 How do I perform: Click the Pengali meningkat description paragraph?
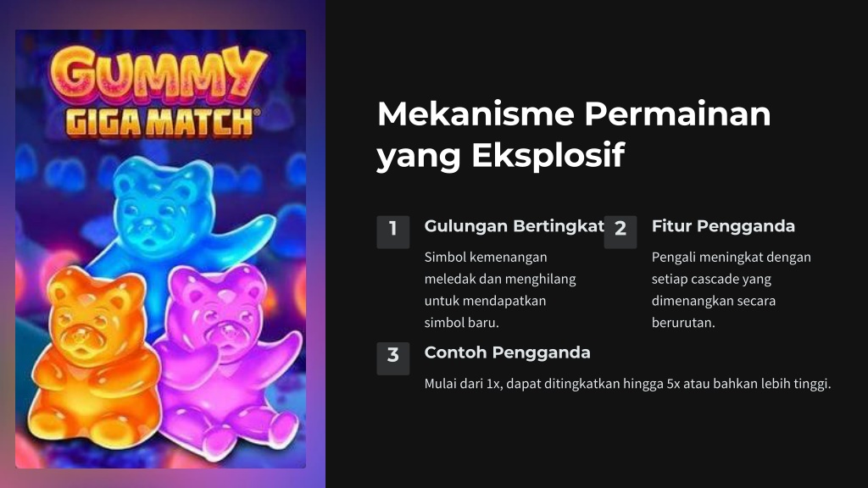731,290
